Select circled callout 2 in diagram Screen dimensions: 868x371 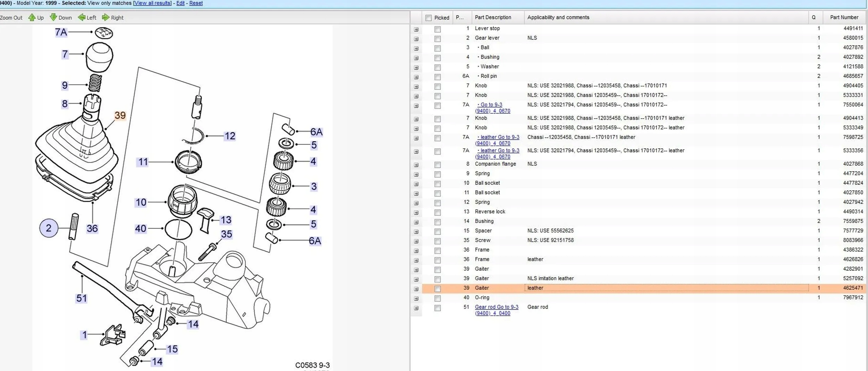49,228
